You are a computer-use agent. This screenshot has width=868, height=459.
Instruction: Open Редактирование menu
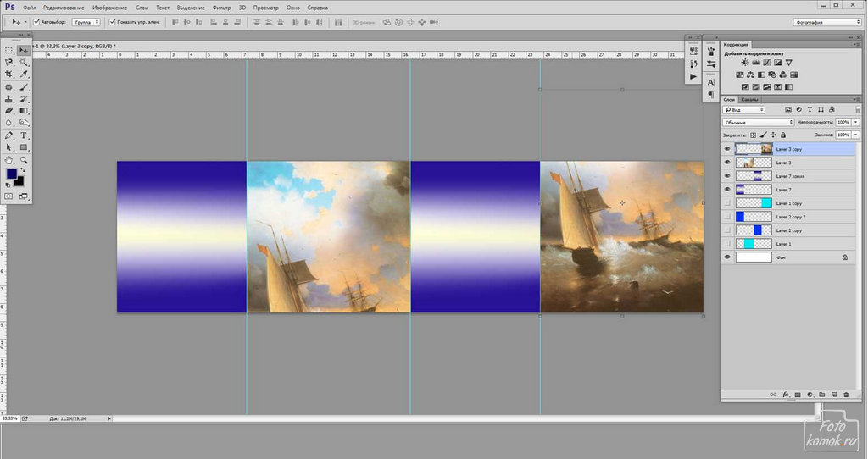[x=64, y=8]
